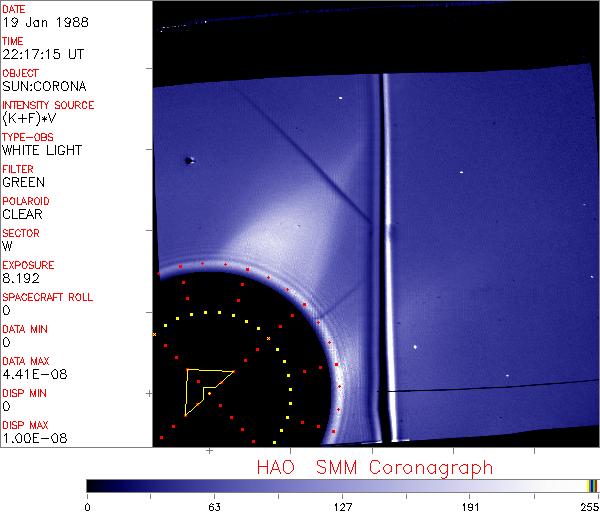The image size is (600, 512).
Task: Click the dark spot blemish in upper-left corona
Action: click(x=188, y=160)
